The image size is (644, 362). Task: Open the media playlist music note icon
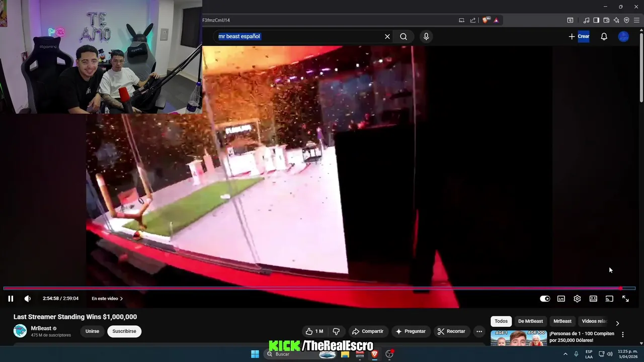[586, 20]
